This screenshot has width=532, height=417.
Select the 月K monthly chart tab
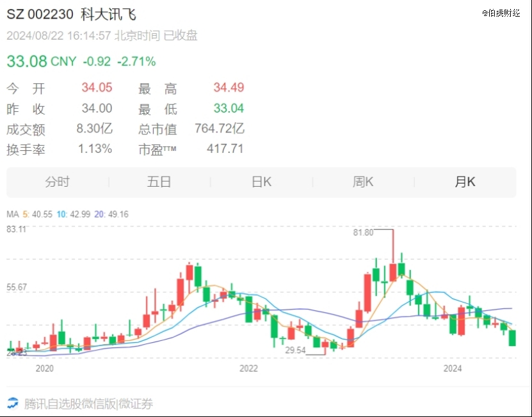[465, 182]
